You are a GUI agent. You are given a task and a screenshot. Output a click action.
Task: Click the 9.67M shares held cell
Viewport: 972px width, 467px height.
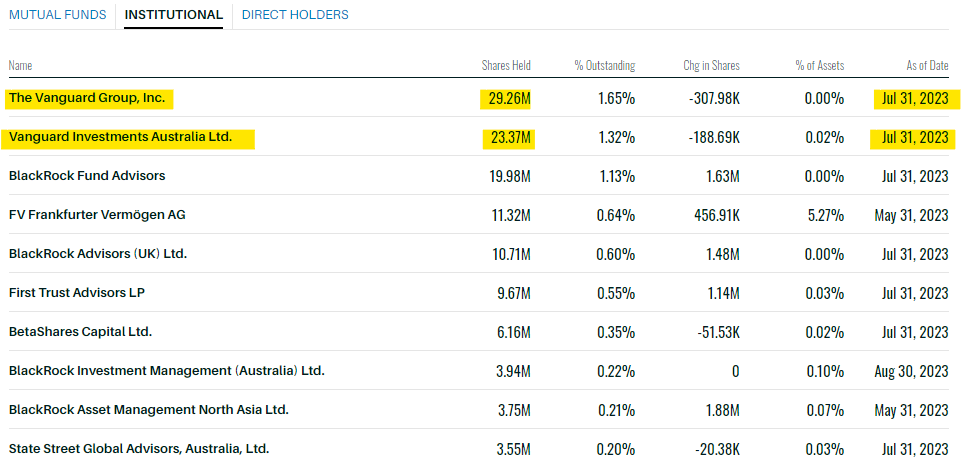coord(513,293)
